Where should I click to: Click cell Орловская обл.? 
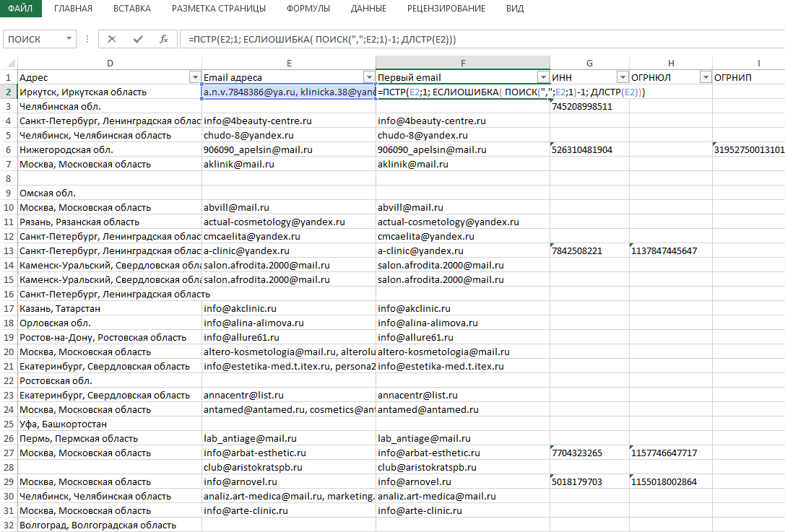coord(110,323)
